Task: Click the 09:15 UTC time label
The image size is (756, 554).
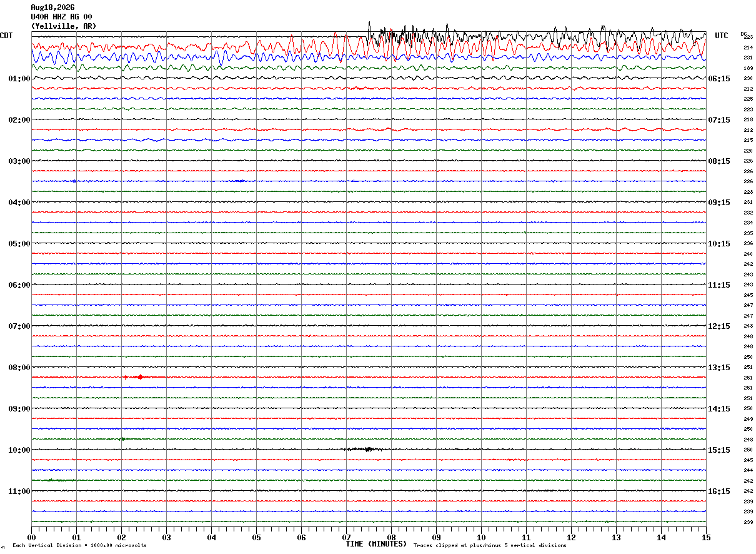Action: [719, 203]
